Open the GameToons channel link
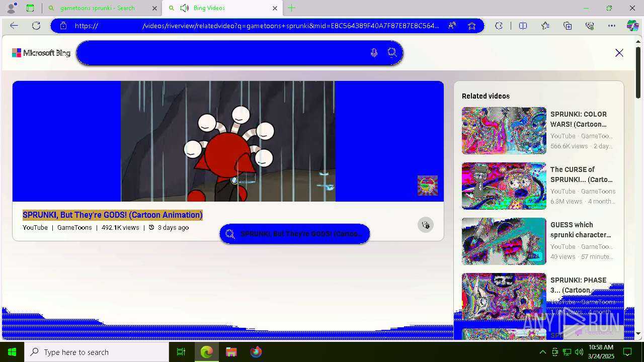The height and width of the screenshot is (362, 644). pos(74,228)
